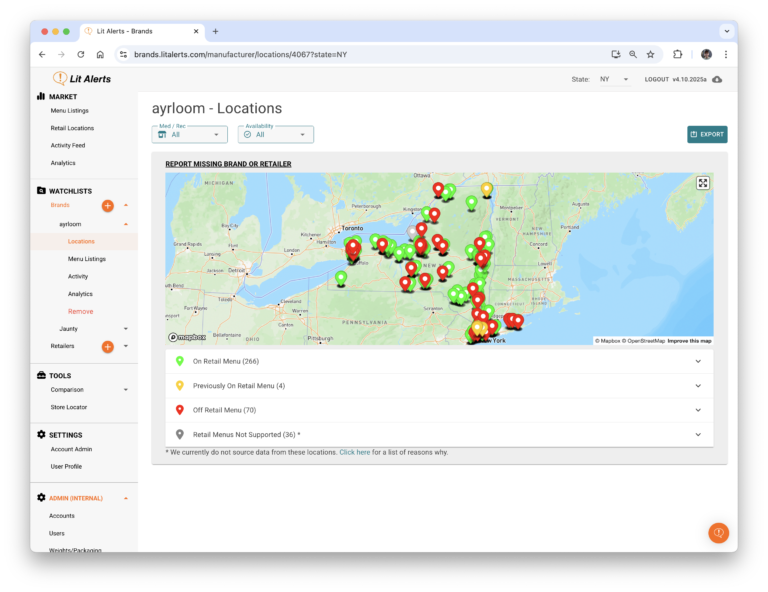Click the Export button
The width and height of the screenshot is (768, 592).
[x=707, y=135]
